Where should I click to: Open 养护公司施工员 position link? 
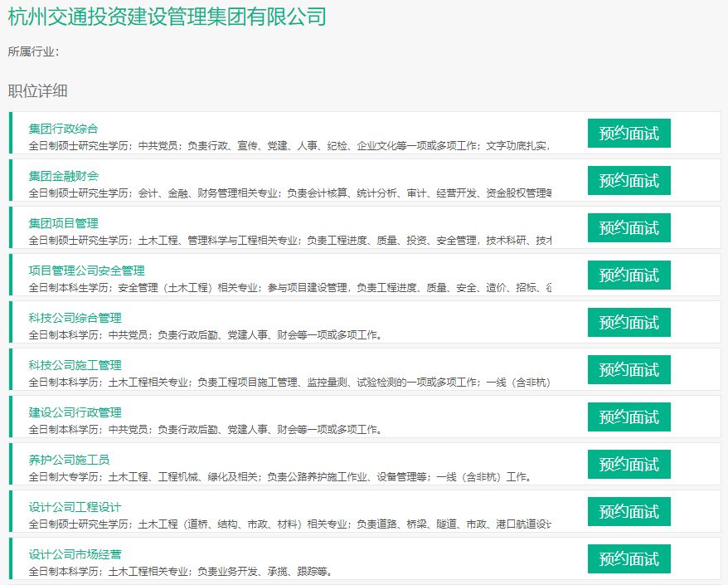69,460
